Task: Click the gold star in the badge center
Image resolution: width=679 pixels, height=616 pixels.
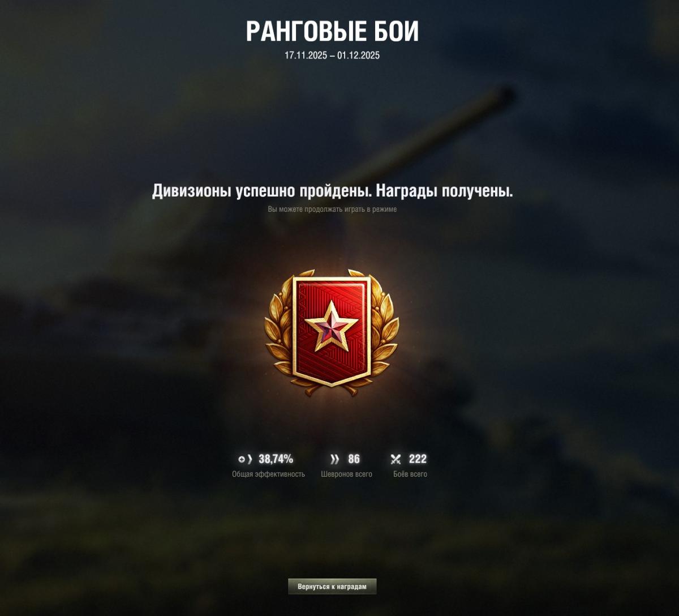Action: [x=332, y=326]
